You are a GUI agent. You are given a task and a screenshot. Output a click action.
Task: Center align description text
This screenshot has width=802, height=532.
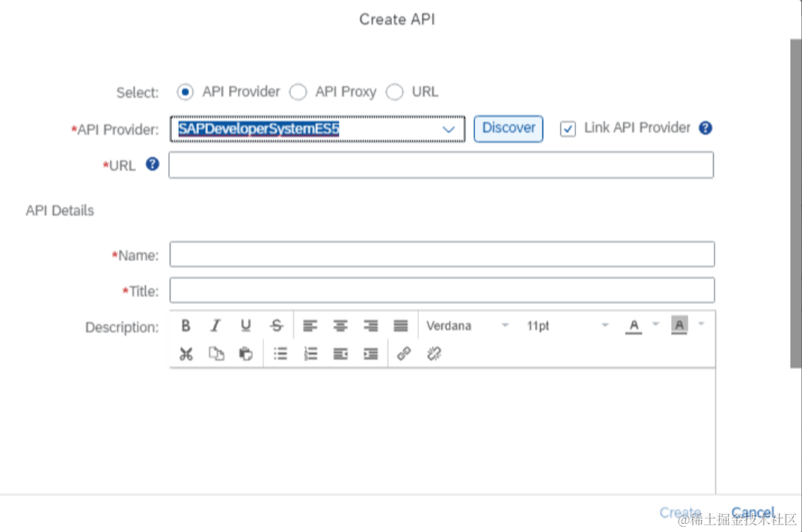click(340, 325)
